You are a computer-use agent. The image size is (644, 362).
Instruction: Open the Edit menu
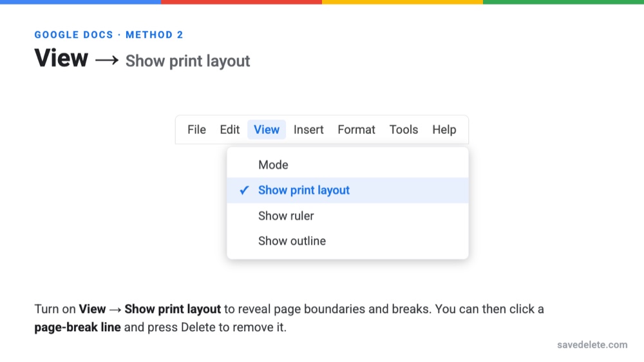230,130
